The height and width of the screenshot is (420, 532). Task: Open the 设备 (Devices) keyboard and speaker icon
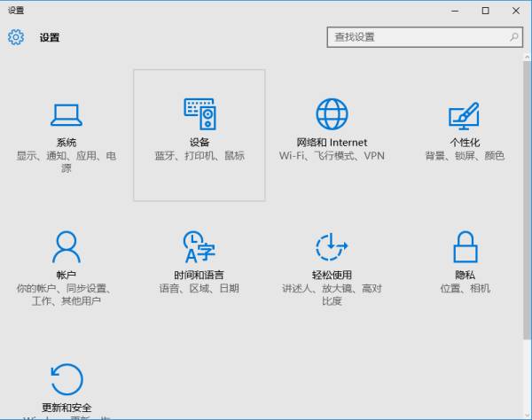point(199,114)
